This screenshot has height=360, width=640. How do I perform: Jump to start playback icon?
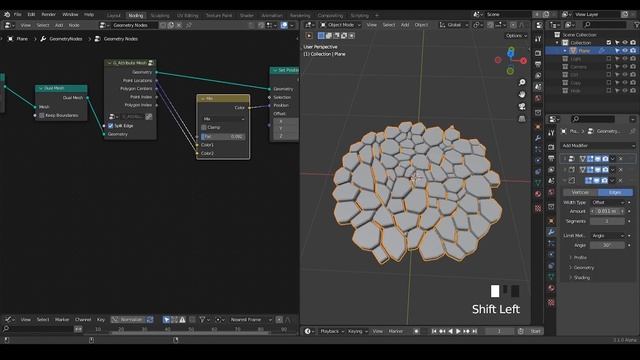click(x=434, y=331)
